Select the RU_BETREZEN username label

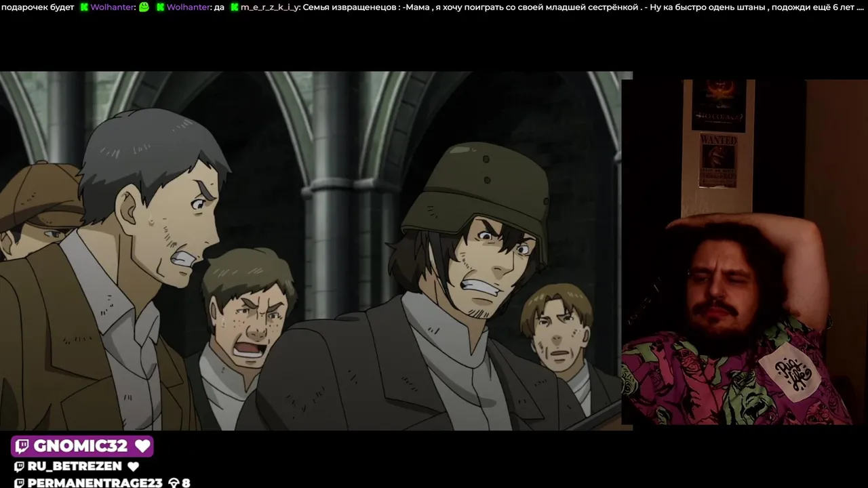coord(75,466)
